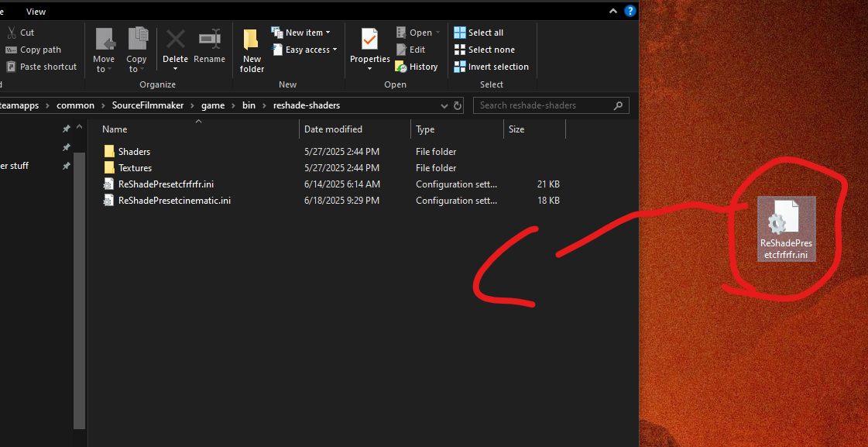Click the search magnifier icon

click(x=619, y=105)
